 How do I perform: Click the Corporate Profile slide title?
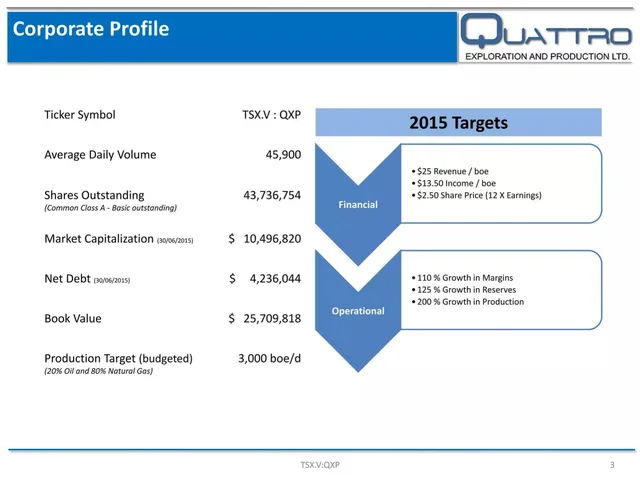click(91, 29)
